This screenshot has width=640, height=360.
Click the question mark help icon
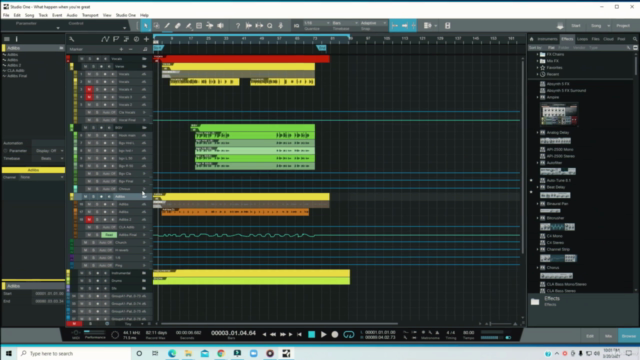(x=238, y=26)
